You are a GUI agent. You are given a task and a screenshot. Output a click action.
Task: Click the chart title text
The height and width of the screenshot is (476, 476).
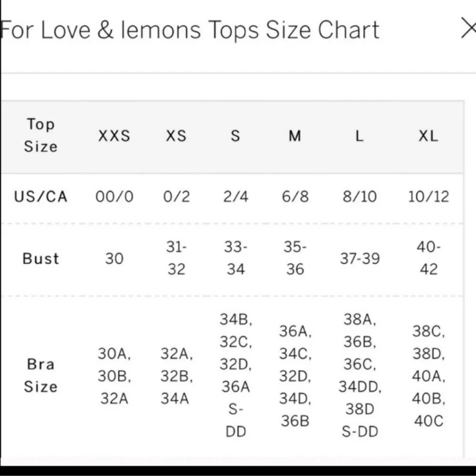190,30
